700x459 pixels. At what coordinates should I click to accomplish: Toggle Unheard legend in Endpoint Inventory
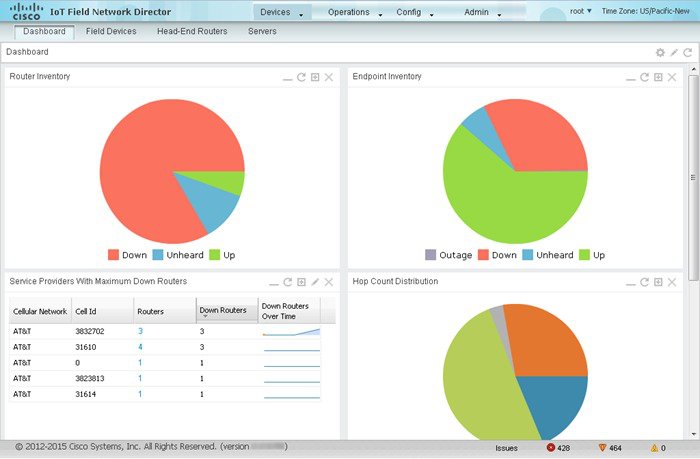pyautogui.click(x=548, y=255)
